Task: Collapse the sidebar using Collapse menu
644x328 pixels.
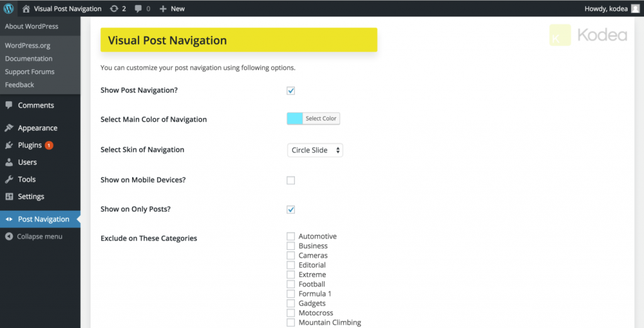Action: [x=39, y=237]
